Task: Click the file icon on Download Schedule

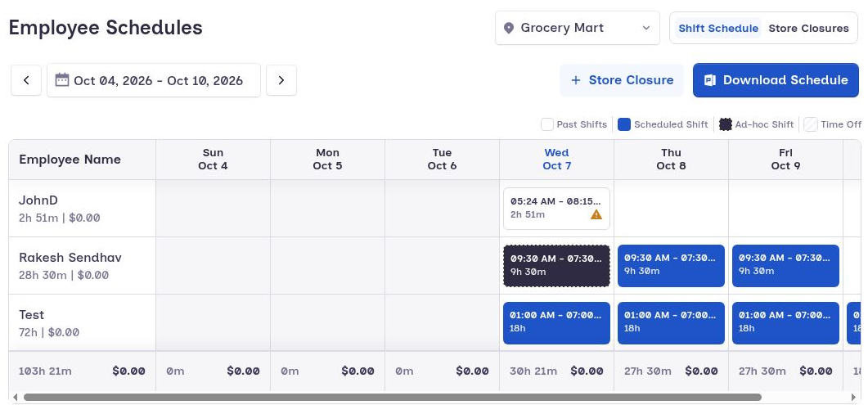Action: pos(709,80)
